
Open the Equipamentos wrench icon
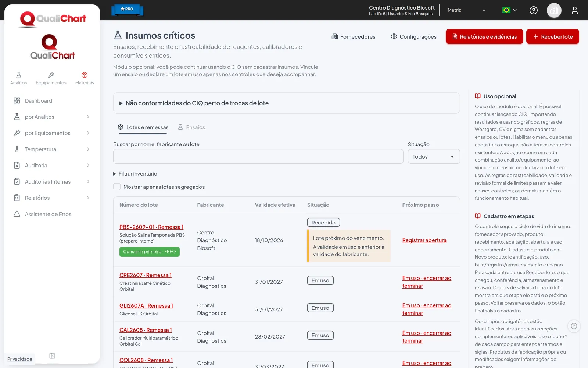pyautogui.click(x=51, y=78)
